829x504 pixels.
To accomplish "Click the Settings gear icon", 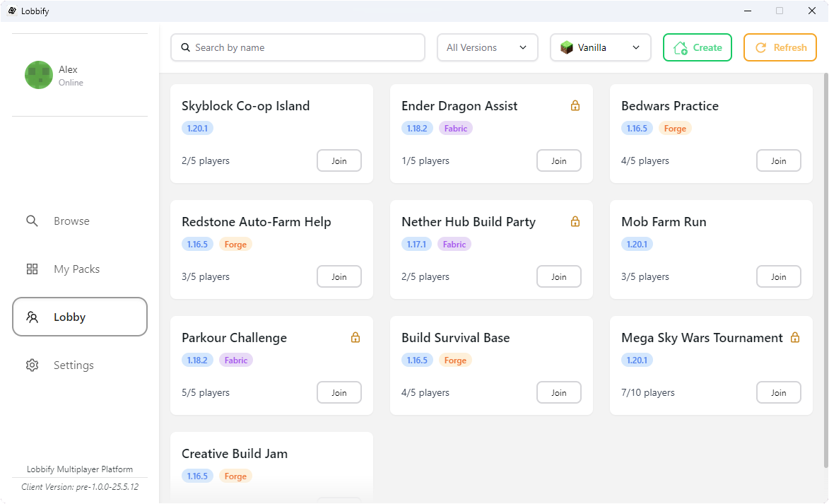I will 33,365.
